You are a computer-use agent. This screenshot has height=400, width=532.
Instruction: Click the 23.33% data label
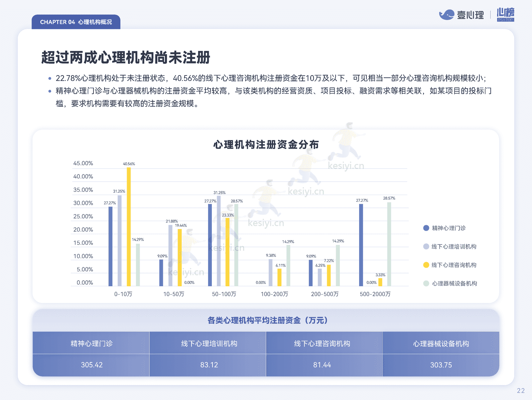pyautogui.click(x=228, y=215)
